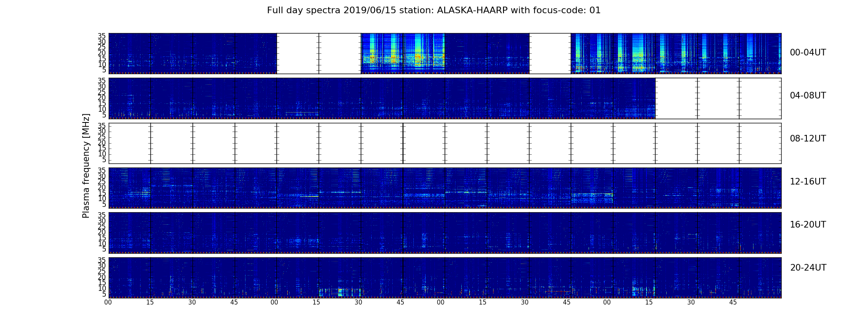Screen dimensions: 868x331
Task: Open the 20-24UT spectrogram panel
Action: [x=445, y=278]
